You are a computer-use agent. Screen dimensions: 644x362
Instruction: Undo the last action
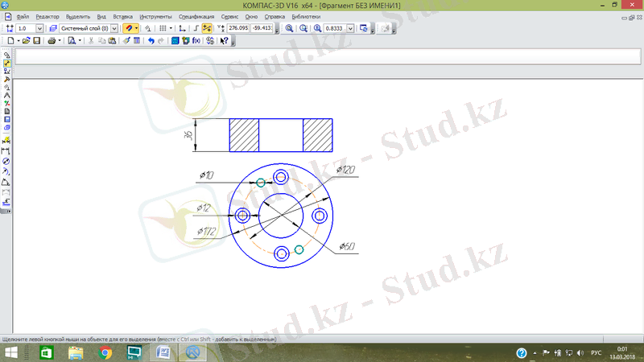coord(151,41)
